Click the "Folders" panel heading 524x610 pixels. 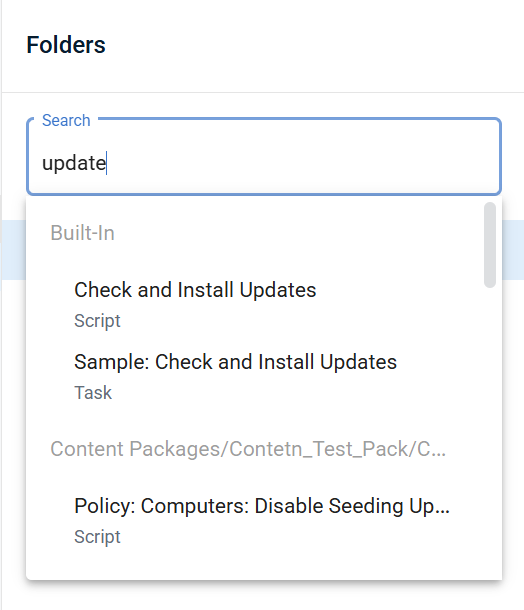pyautogui.click(x=66, y=45)
